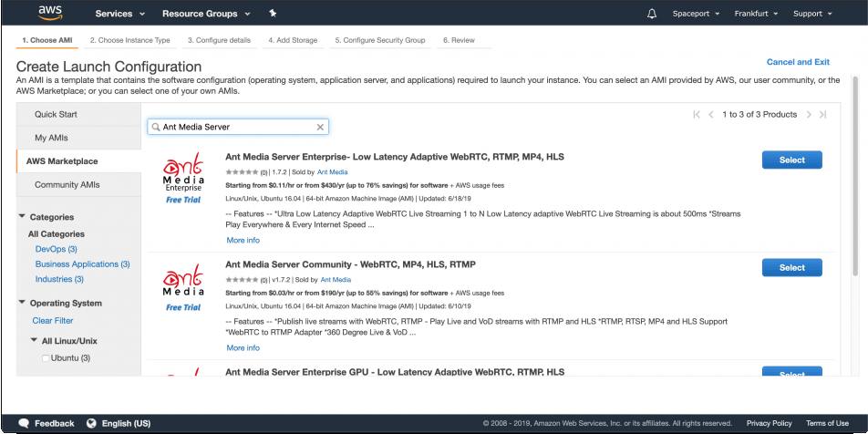Image resolution: width=868 pixels, height=434 pixels.
Task: Click the Community product star rating
Action: pyautogui.click(x=242, y=280)
